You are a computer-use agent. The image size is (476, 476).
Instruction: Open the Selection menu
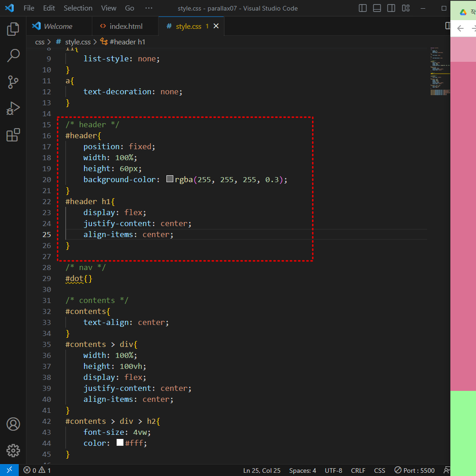(x=78, y=8)
